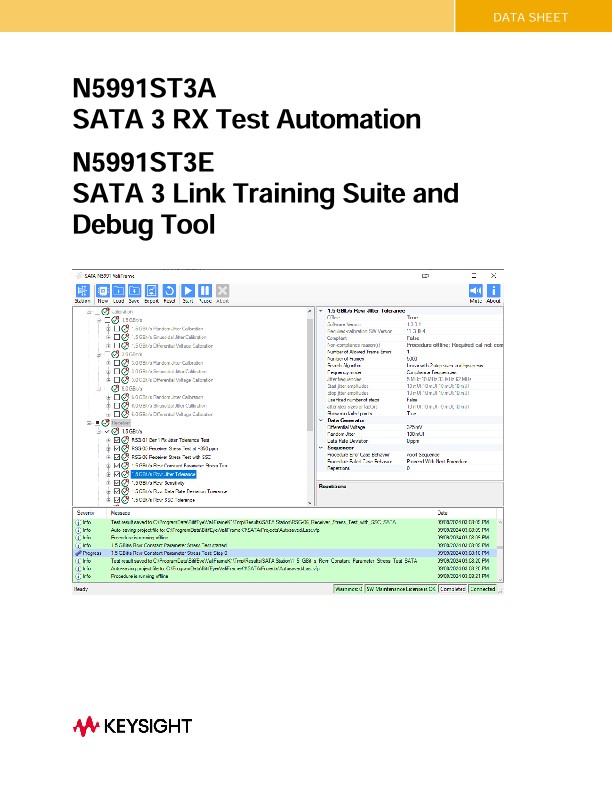The width and height of the screenshot is (612, 792).
Task: Enable 3.0 GBit/s Random Jitter Calibration checkbox
Action: (x=117, y=363)
